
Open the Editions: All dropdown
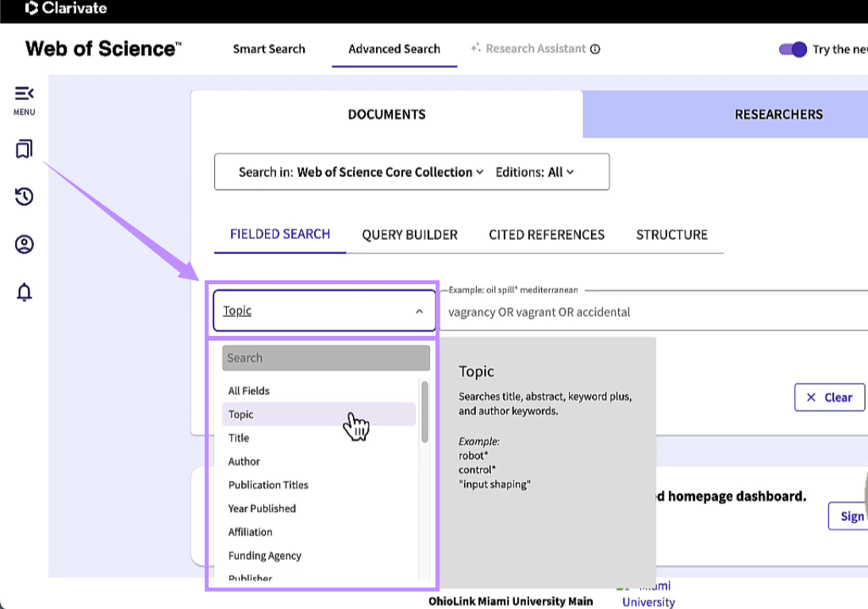535,172
